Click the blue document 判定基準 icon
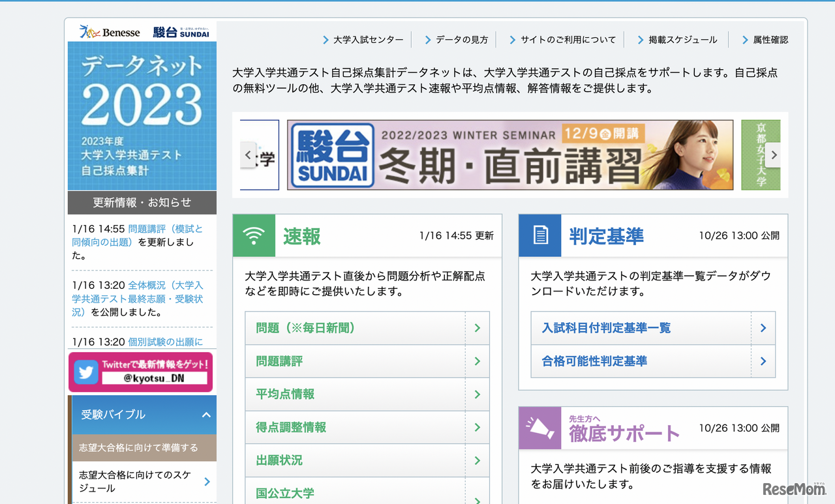This screenshot has height=504, width=835. pos(540,235)
